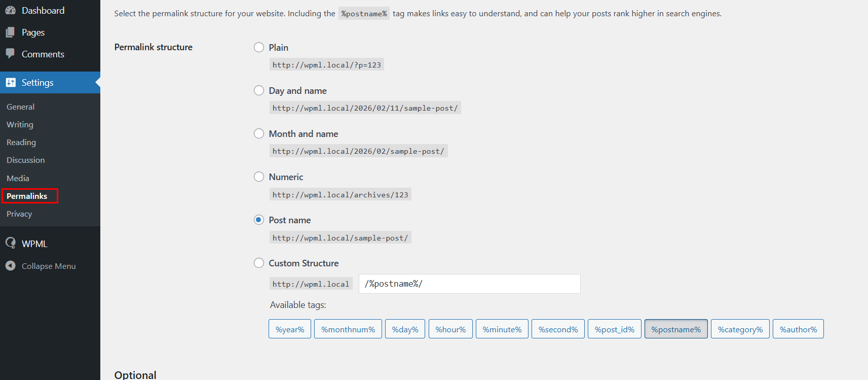Choose the Day and name option
The width and height of the screenshot is (868, 380).
(x=259, y=90)
